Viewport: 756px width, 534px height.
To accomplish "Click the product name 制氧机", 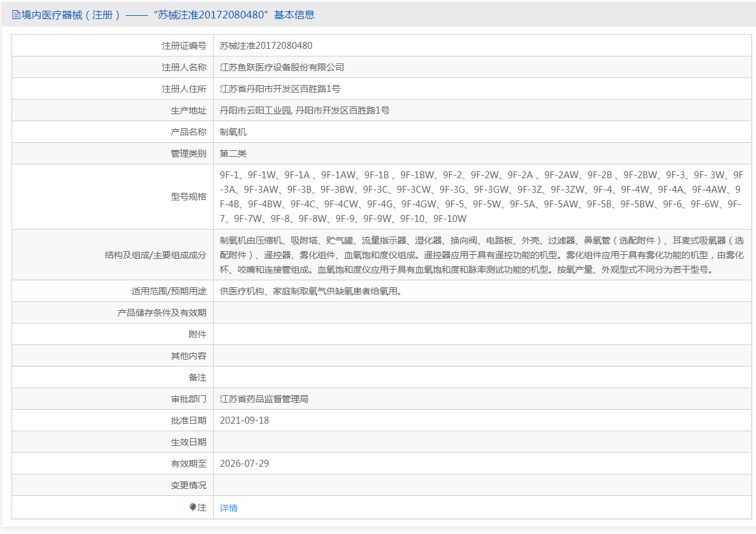I will (233, 132).
